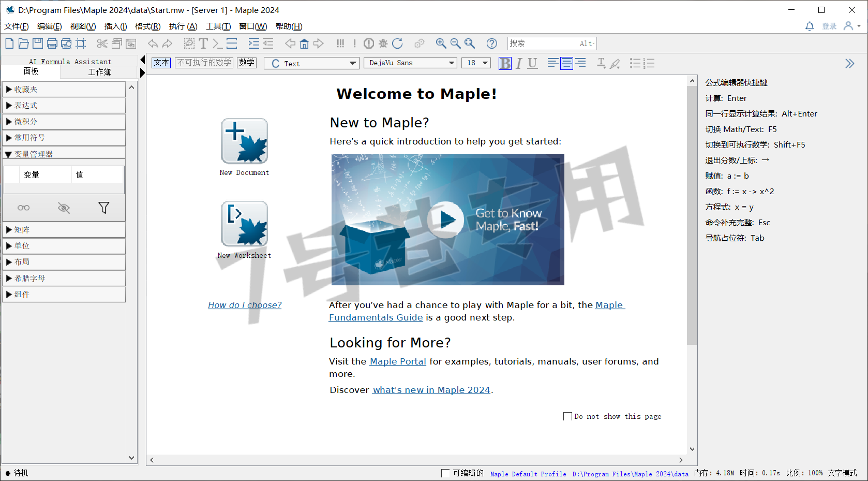
Task: Click the document vertical scrollbar
Action: click(x=692, y=215)
